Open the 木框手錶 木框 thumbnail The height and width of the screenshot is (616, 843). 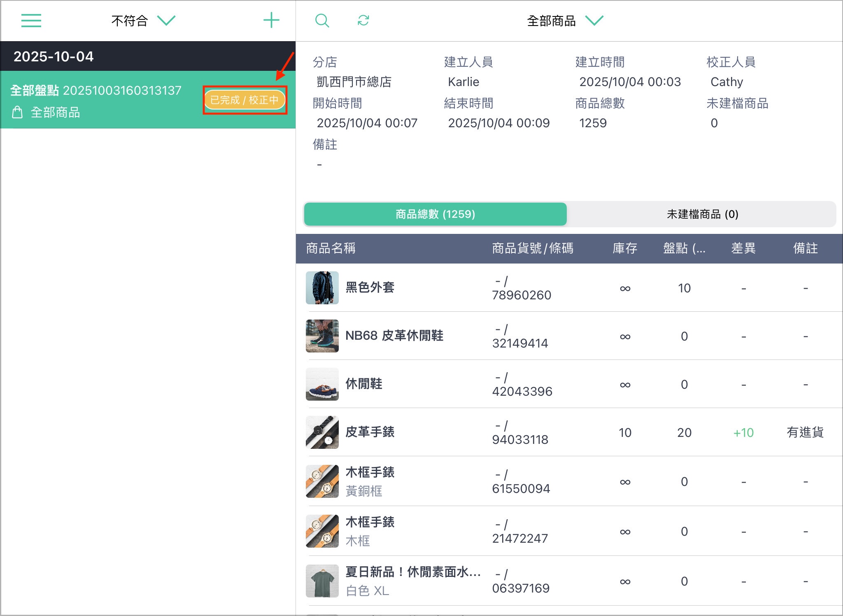[x=322, y=531]
